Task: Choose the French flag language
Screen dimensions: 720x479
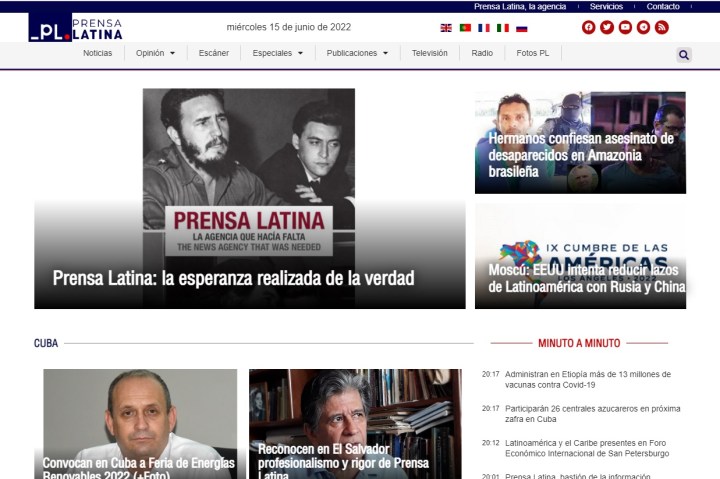Action: [x=484, y=28]
